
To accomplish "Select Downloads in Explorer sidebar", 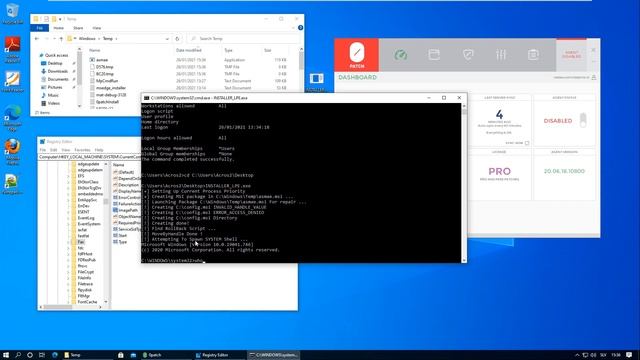I will pyautogui.click(x=57, y=71).
